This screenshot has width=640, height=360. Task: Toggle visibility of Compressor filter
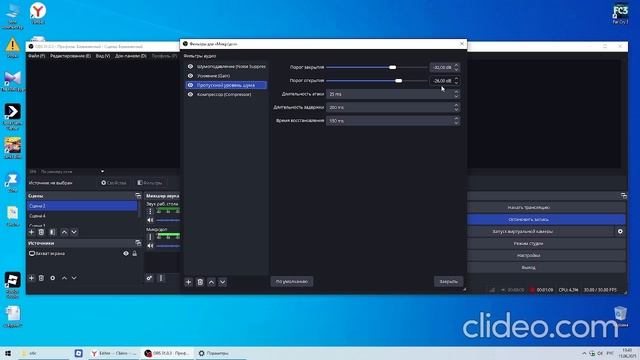(190, 95)
